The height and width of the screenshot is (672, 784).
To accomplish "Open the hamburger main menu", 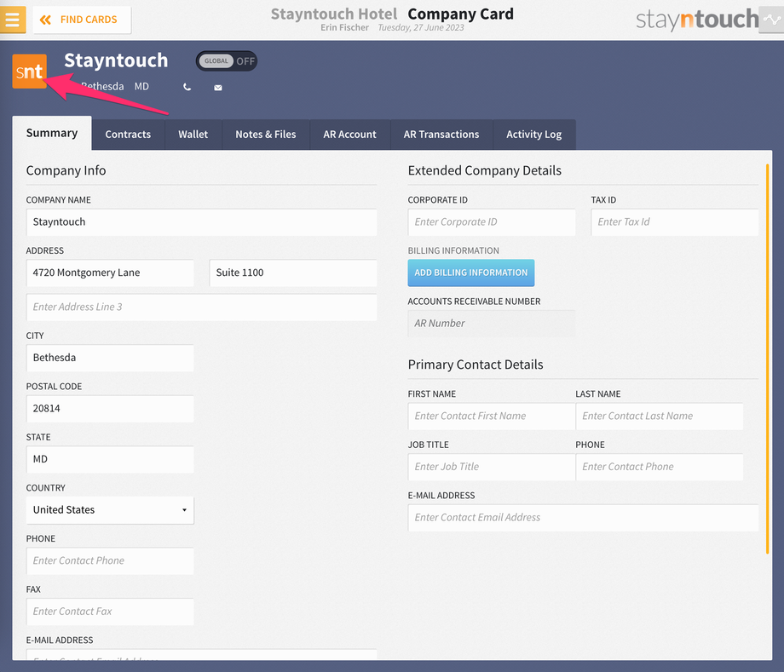I will point(13,19).
